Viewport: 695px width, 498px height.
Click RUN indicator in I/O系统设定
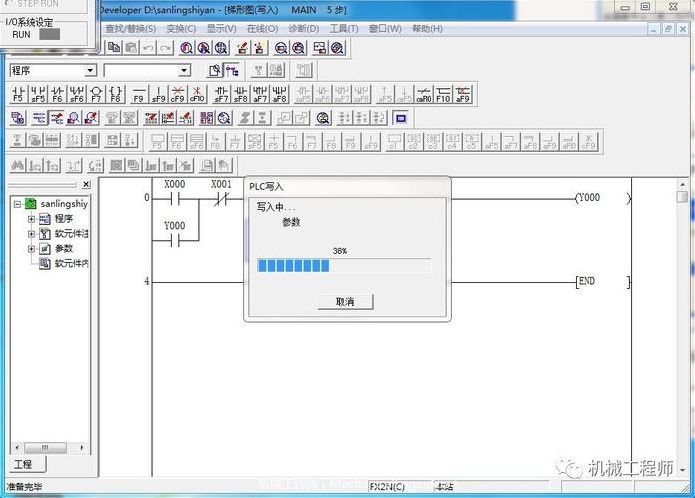pos(49,34)
